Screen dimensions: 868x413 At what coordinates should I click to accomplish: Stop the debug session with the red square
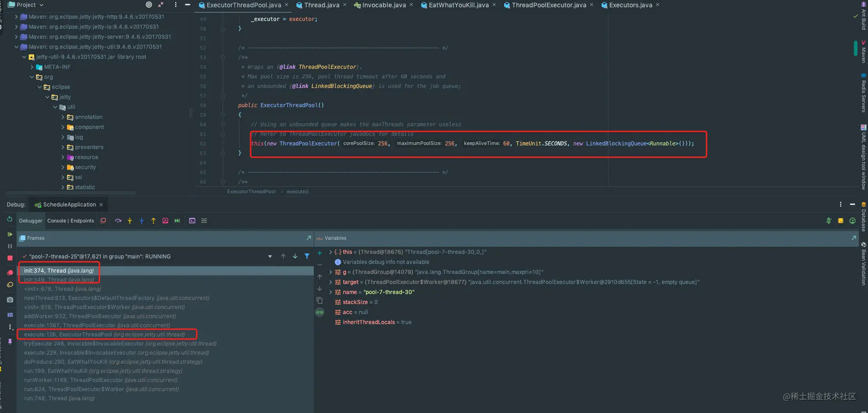click(x=10, y=258)
